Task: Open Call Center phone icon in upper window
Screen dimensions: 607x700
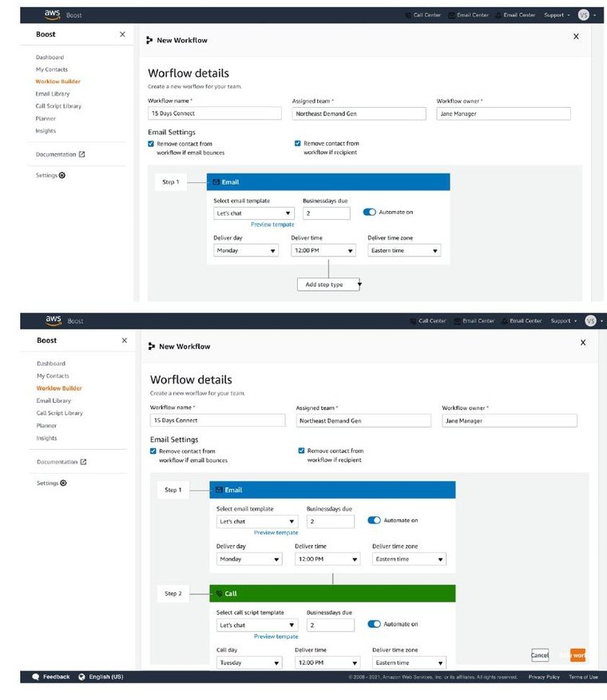Action: click(407, 15)
